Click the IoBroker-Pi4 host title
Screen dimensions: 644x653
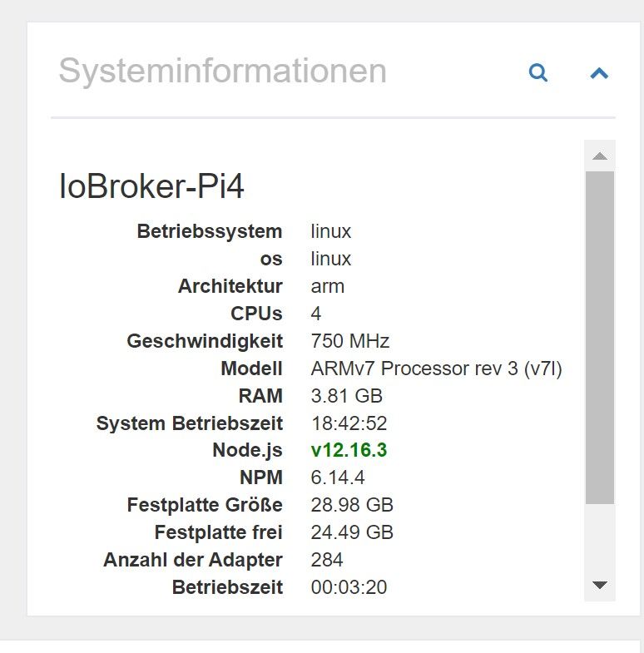coord(151,186)
